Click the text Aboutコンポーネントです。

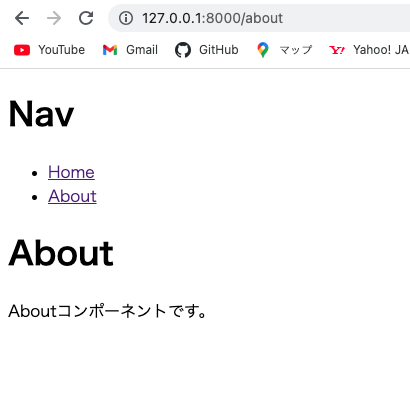pos(107,311)
